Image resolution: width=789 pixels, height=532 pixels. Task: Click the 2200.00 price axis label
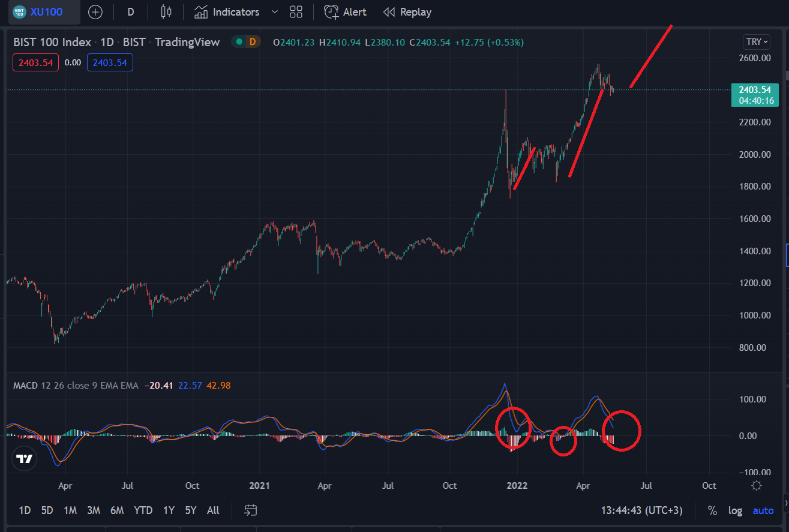pos(755,122)
